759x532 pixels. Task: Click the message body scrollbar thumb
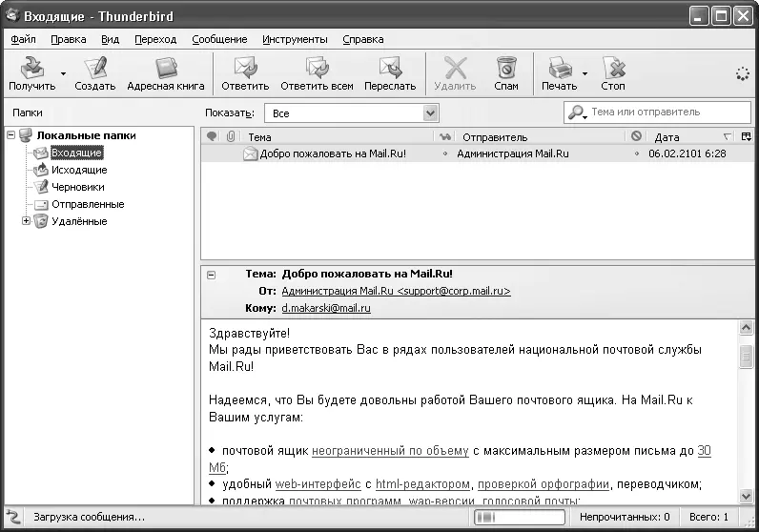coord(746,357)
